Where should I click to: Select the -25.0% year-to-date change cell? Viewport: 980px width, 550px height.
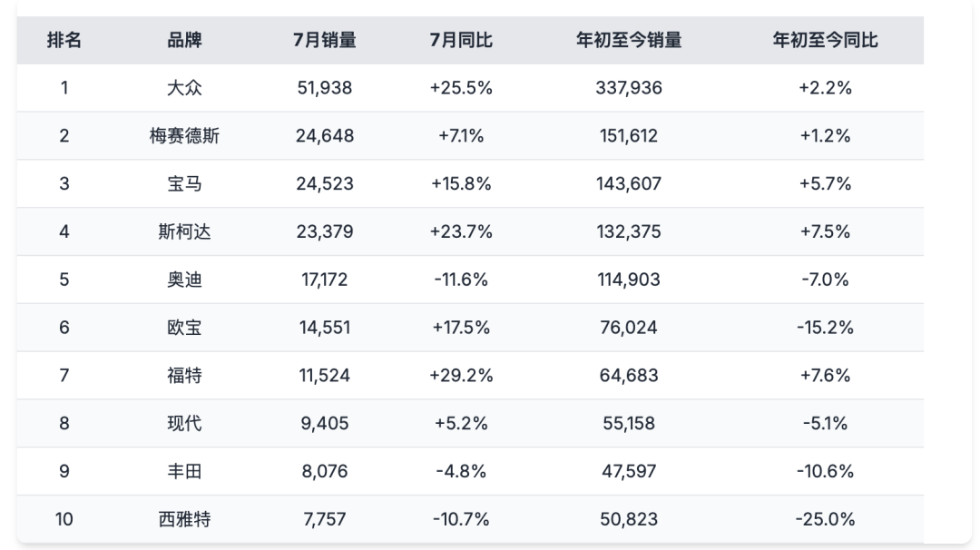(825, 519)
